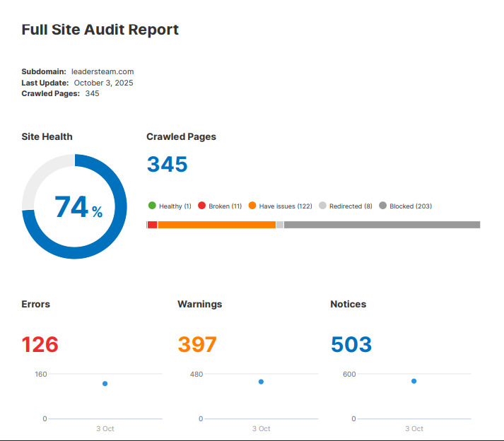The width and height of the screenshot is (504, 441).
Task: Click the orange Have issues bar segment
Action: pyautogui.click(x=217, y=225)
